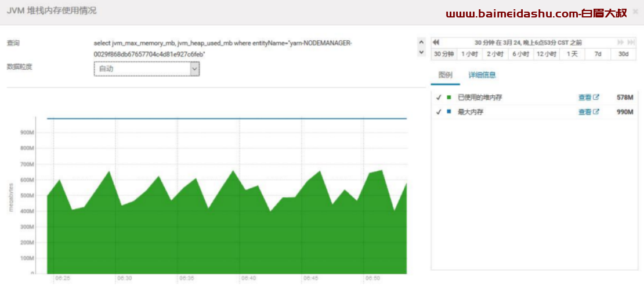Click the 990M value
Screen dimensions: 644x291
625,112
